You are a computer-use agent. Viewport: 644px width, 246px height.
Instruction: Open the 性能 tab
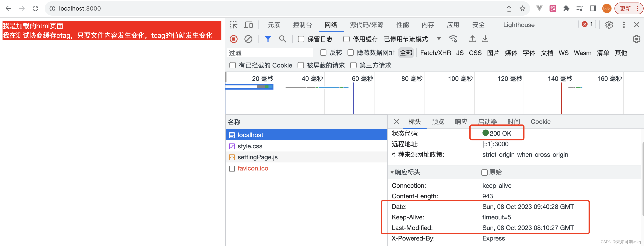coord(403,25)
